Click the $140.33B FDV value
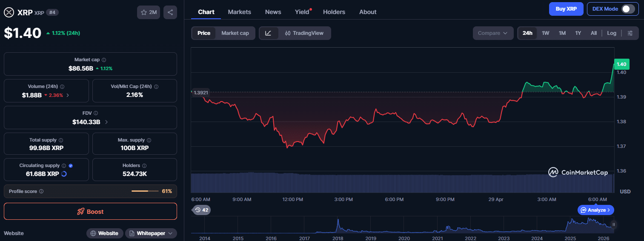Viewport: 644px width, 241px height. coord(86,122)
